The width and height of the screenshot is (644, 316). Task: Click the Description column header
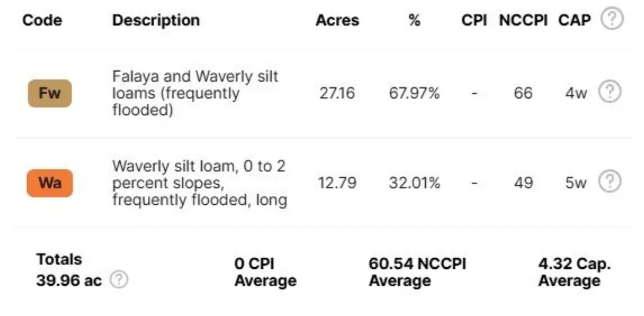156,20
